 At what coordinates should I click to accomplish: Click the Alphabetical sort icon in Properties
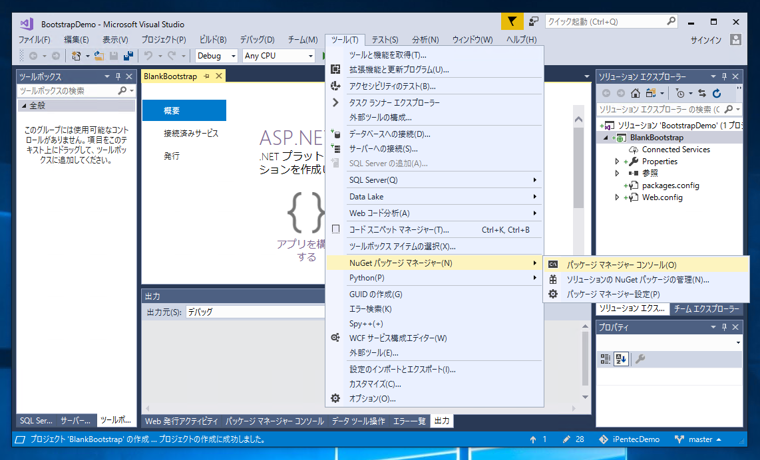(x=621, y=359)
